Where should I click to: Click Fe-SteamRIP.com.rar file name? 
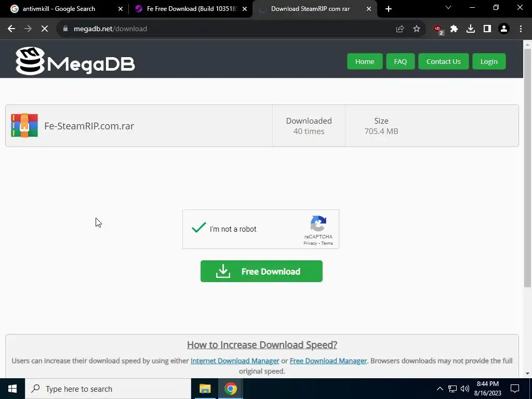pyautogui.click(x=89, y=126)
